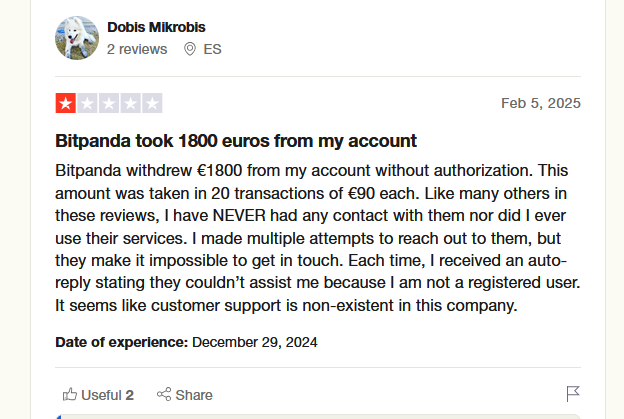Click the second grey rating star
The image size is (624, 419).
point(87,103)
